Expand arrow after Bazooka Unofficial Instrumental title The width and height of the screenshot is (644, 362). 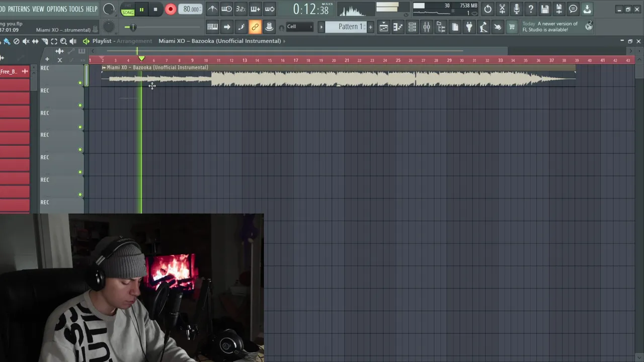coord(284,41)
